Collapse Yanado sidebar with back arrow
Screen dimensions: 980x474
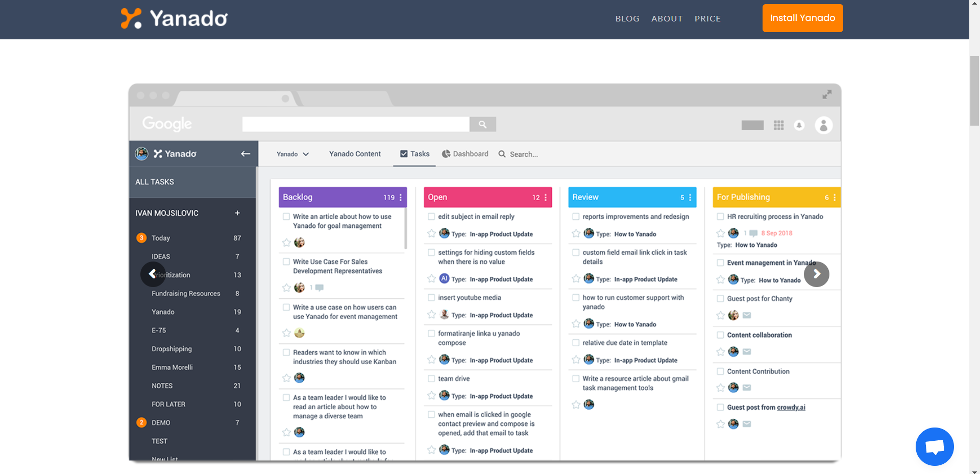[246, 154]
